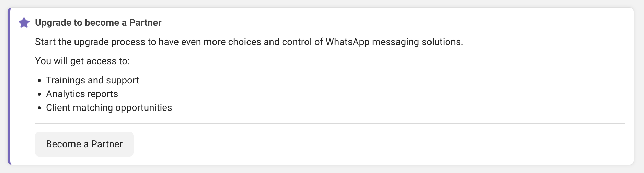This screenshot has height=173, width=644.
Task: Click the purple accent bar on card edge
Action: pyautogui.click(x=9, y=86)
